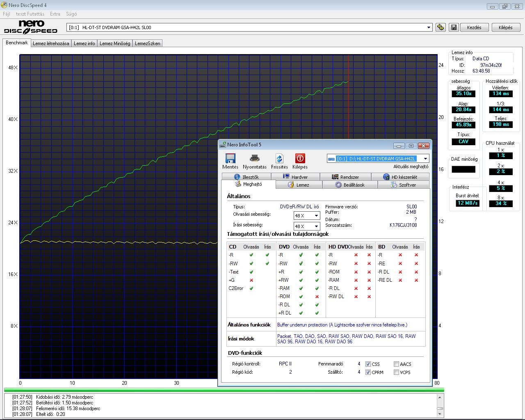The height and width of the screenshot is (420, 525).
Task: Click the options icon next to the drive selector
Action: click(441, 27)
